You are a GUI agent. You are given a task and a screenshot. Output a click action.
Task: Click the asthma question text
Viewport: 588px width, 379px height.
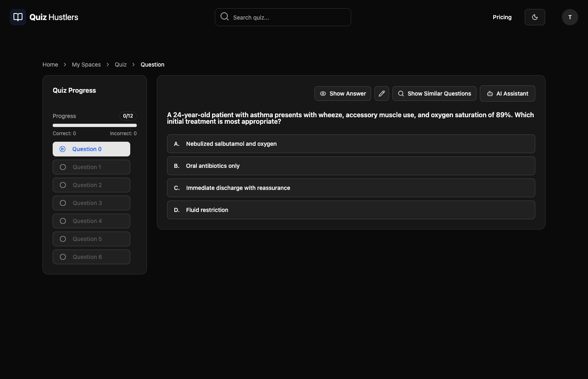click(350, 118)
